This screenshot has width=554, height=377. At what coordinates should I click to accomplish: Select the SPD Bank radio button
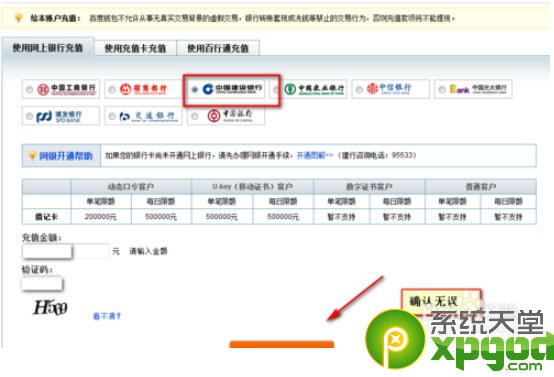(30, 116)
